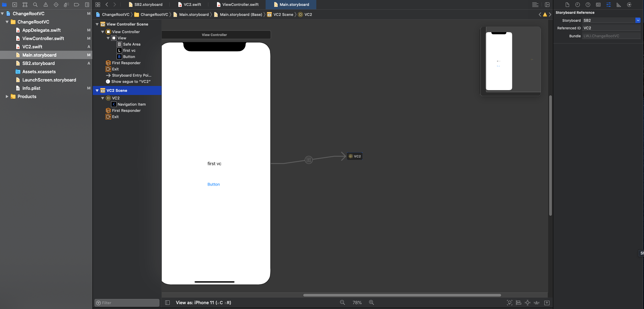Select the show segue circle on canvas
The height and width of the screenshot is (309, 644).
click(309, 160)
